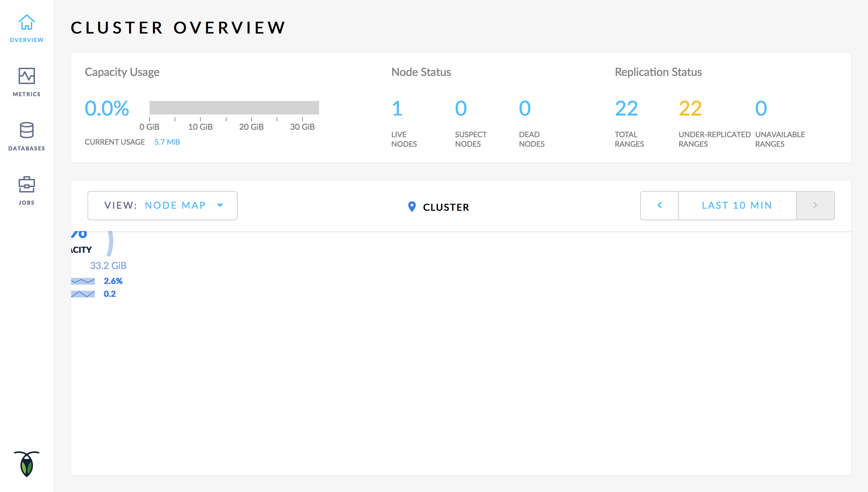The height and width of the screenshot is (492, 868).
Task: Select the Metrics label in sidebar
Action: coord(26,94)
